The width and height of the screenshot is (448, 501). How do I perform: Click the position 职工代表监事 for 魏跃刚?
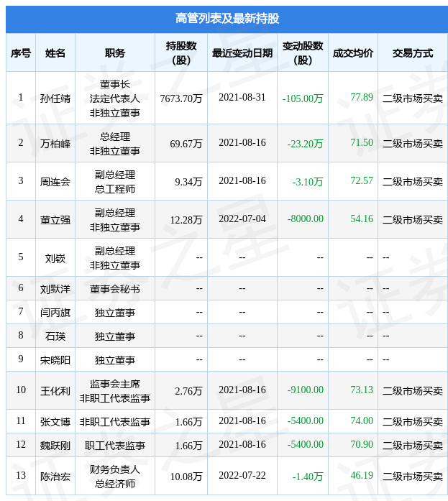pyautogui.click(x=115, y=446)
